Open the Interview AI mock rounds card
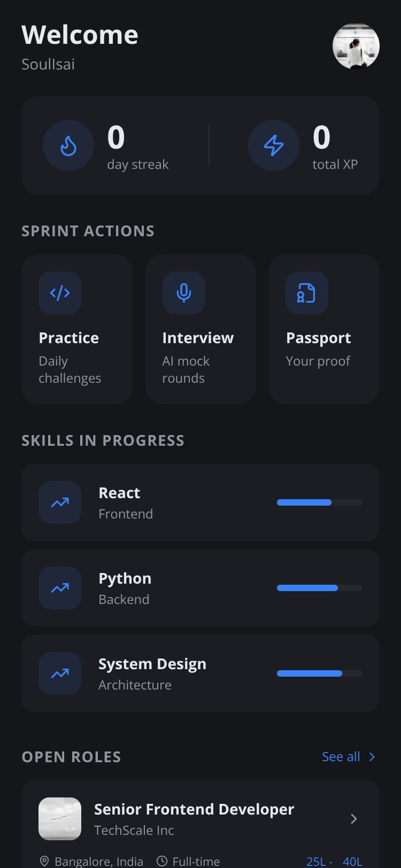The image size is (401, 868). coord(200,329)
